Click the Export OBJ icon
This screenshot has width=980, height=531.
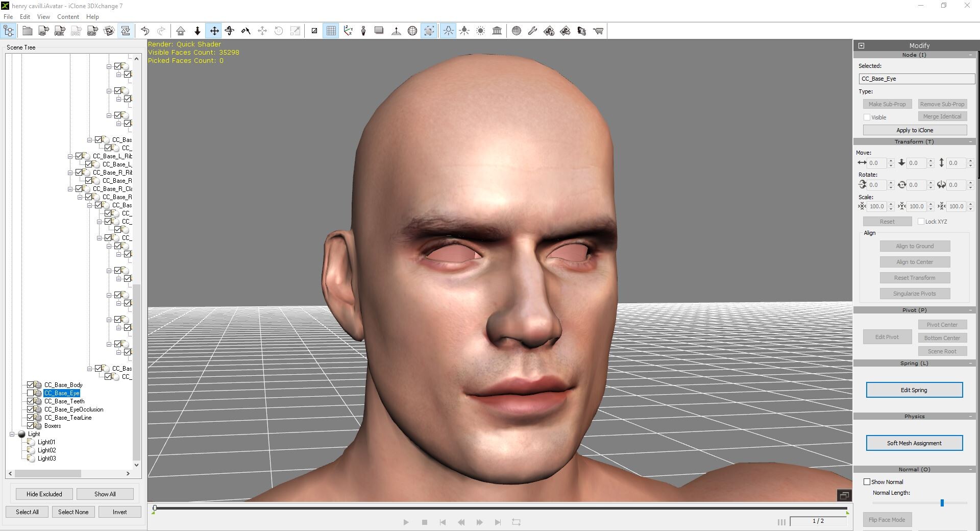92,31
